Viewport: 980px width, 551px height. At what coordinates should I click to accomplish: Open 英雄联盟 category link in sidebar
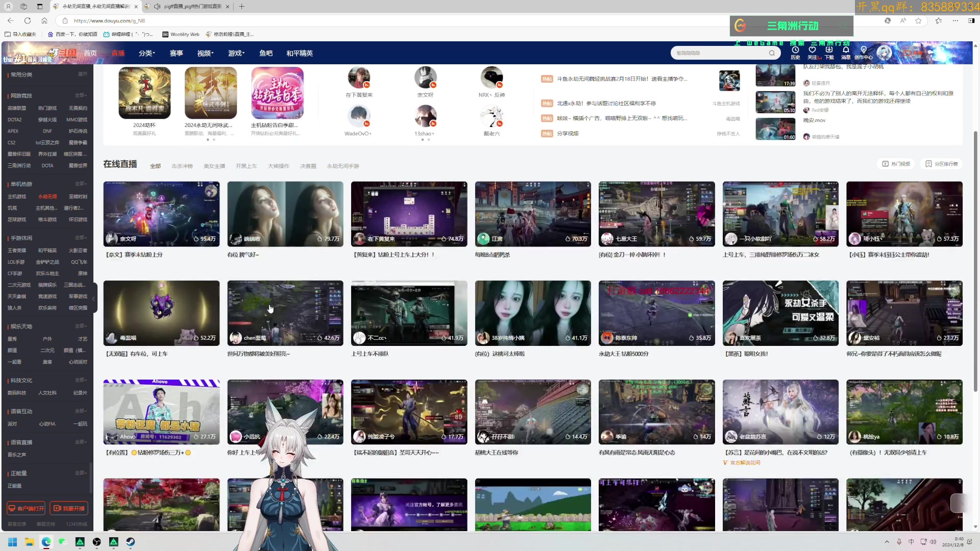coord(17,108)
